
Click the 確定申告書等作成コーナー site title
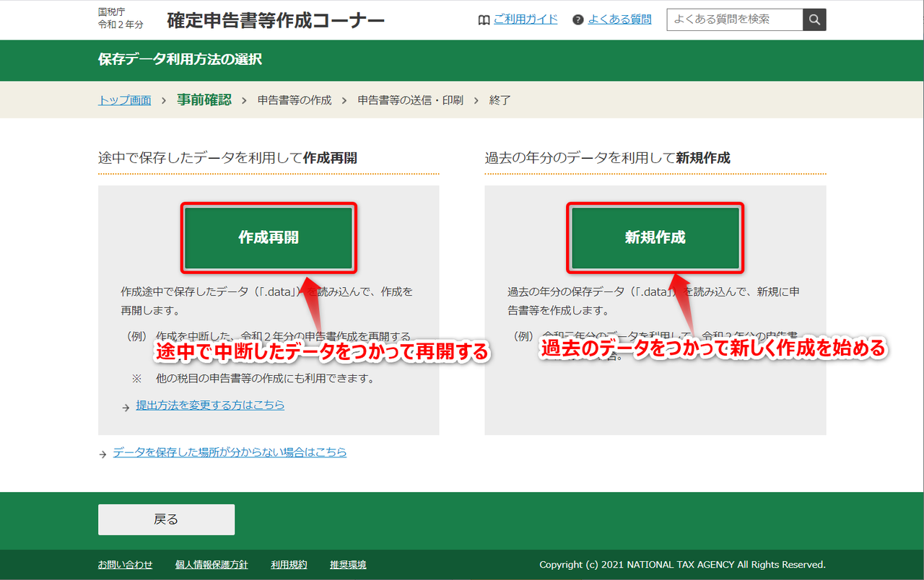276,20
